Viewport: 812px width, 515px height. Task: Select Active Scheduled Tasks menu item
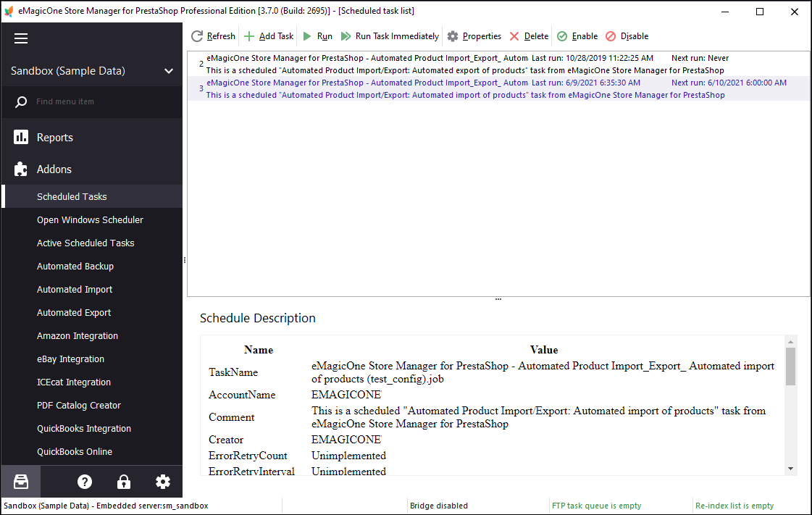(92, 243)
